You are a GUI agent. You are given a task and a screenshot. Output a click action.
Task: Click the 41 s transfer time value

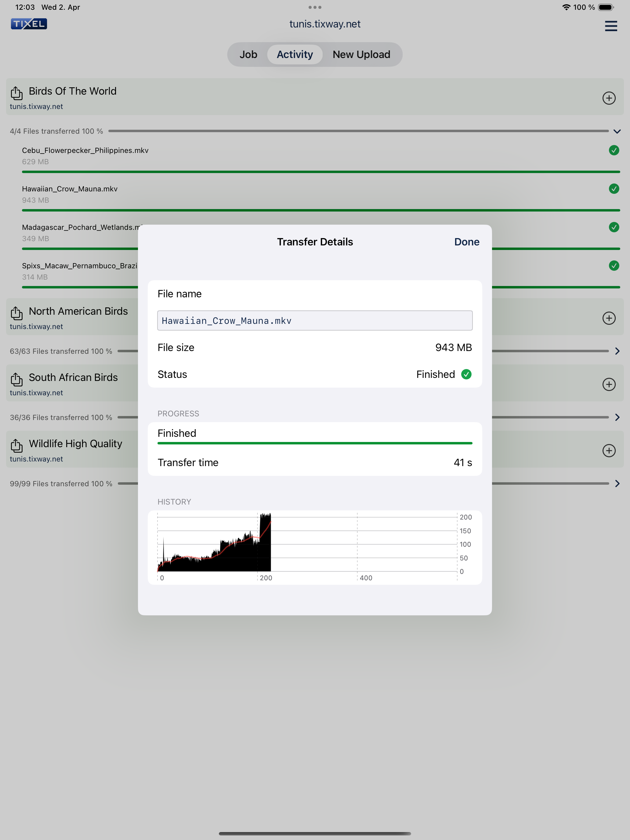click(462, 462)
